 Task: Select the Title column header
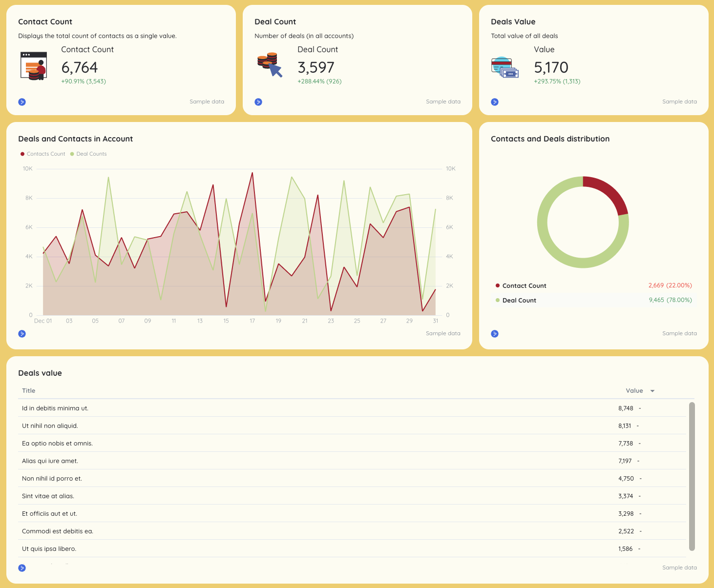(28, 390)
